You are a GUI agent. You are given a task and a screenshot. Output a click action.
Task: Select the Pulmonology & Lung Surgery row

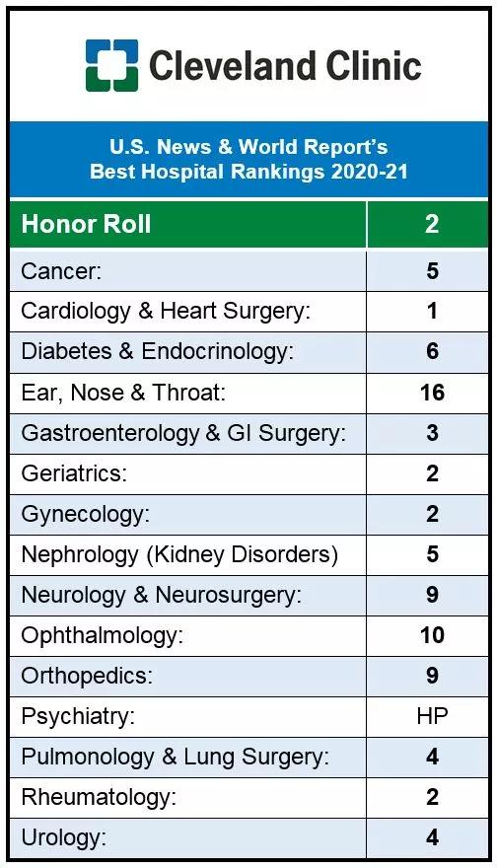click(x=249, y=757)
